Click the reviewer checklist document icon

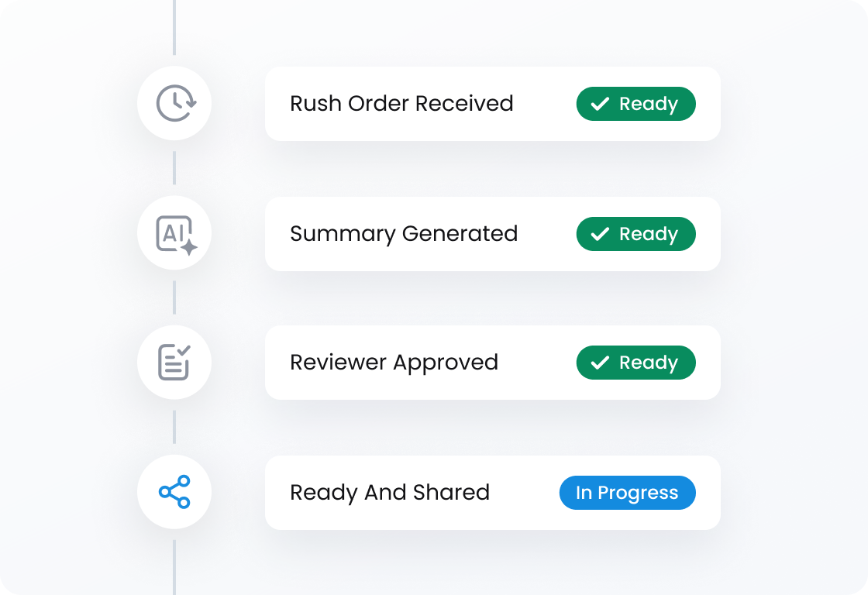(175, 363)
